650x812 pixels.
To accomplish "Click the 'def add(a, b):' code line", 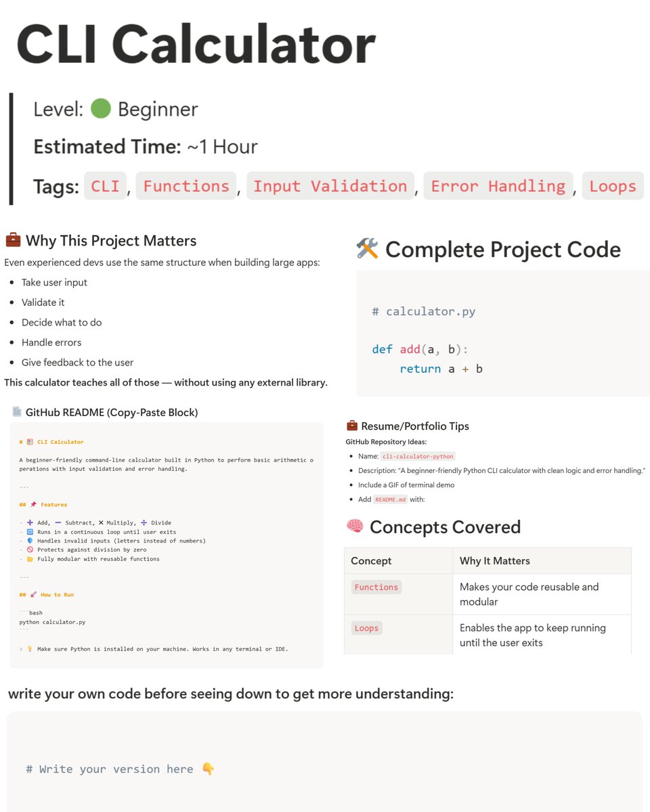I will [x=420, y=349].
